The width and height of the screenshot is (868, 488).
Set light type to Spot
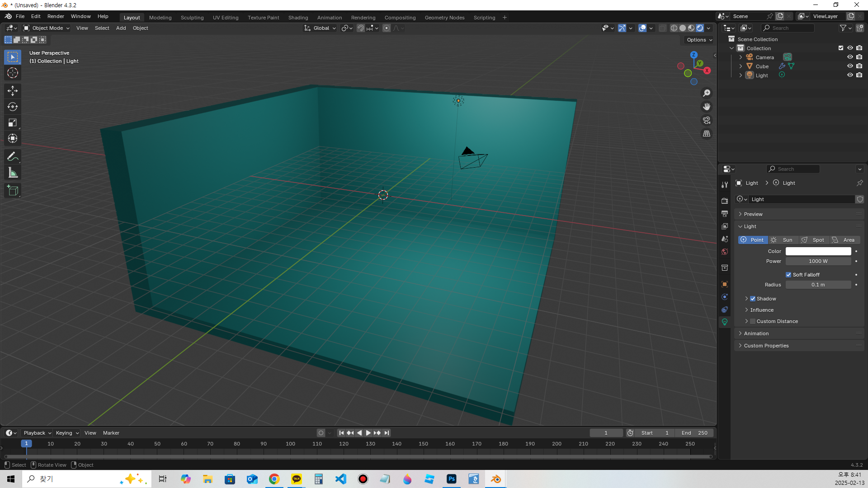click(814, 240)
